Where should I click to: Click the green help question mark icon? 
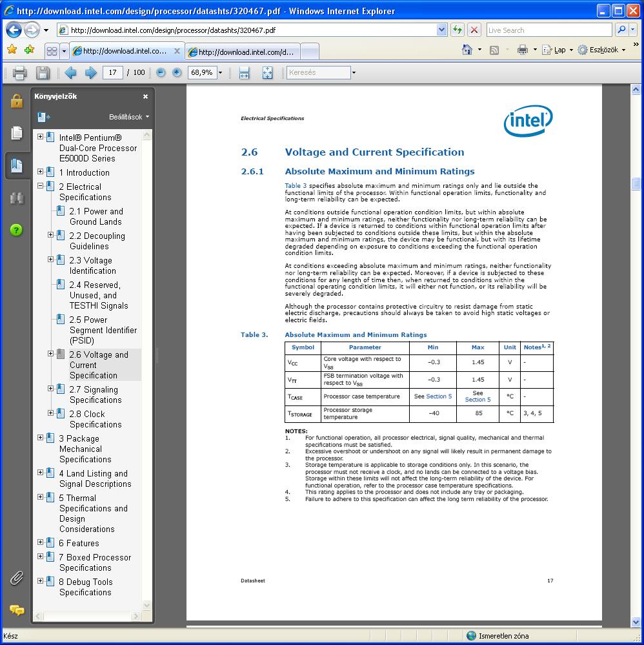tap(16, 230)
